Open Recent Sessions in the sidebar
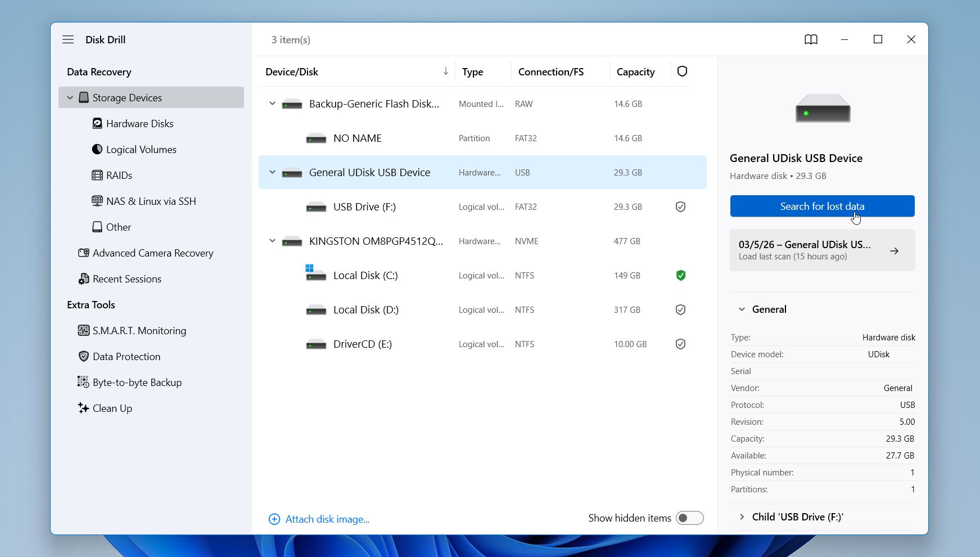980x557 pixels. pos(127,279)
